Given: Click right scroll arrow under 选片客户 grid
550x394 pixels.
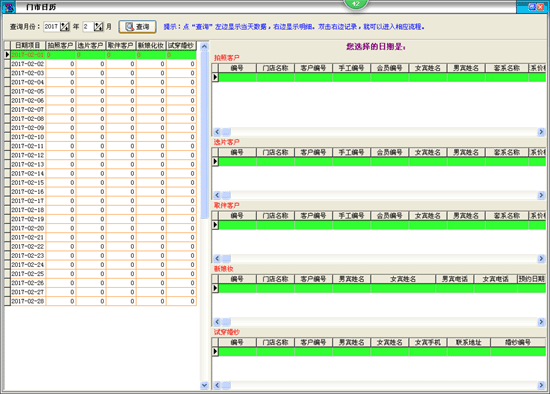Looking at the screenshot, I should 541,195.
